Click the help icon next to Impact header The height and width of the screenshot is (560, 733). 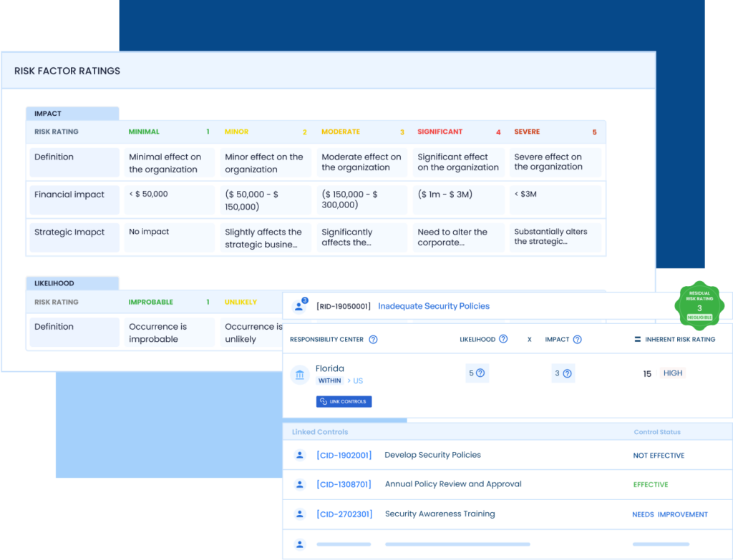577,340
